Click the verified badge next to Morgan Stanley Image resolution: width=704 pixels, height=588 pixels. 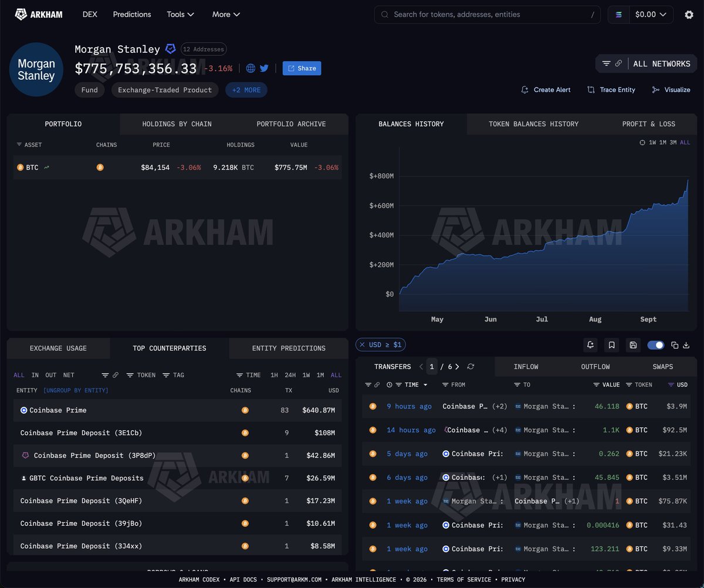(x=170, y=49)
